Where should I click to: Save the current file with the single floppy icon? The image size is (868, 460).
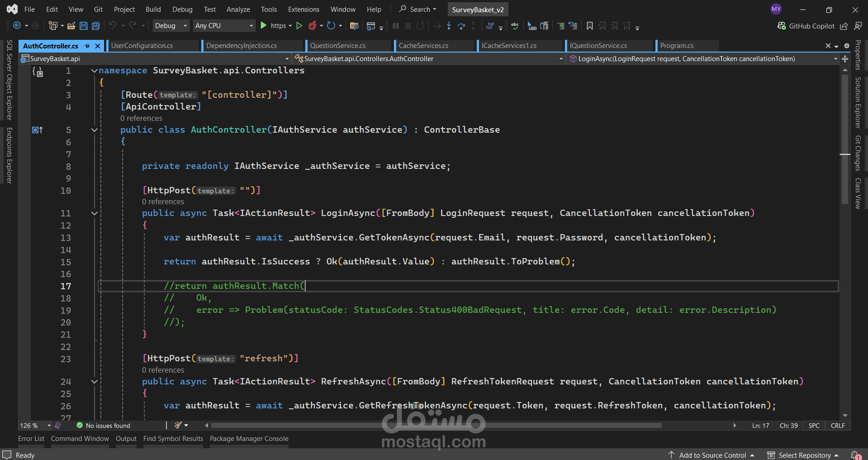point(84,26)
